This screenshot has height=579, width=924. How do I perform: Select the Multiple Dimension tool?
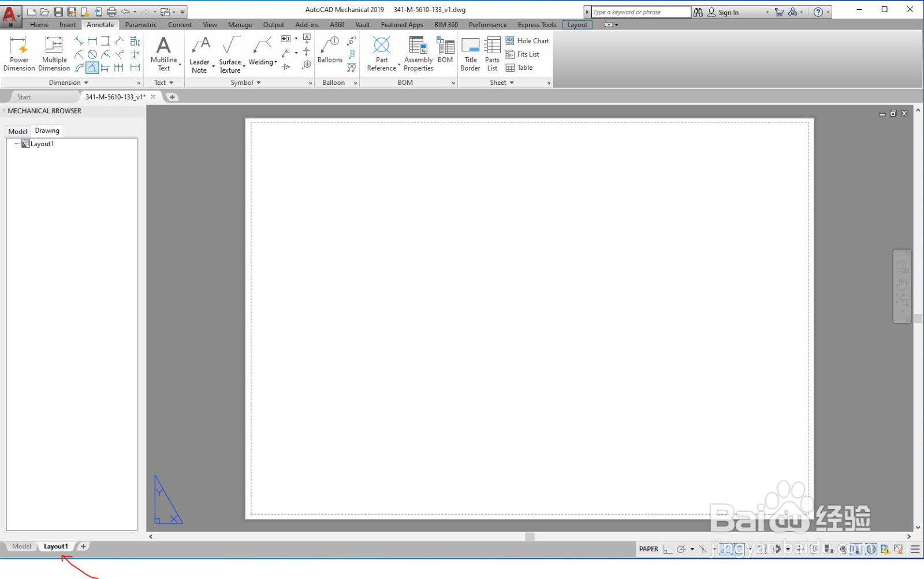(54, 53)
